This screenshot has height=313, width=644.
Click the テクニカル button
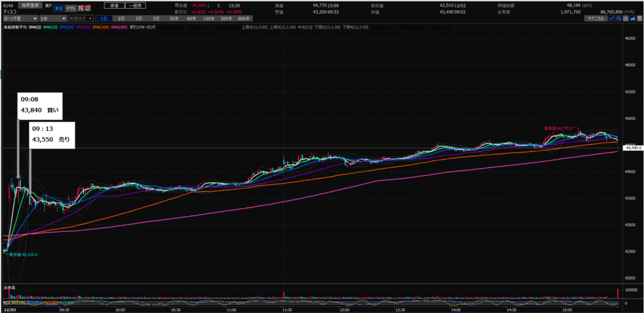coord(593,19)
